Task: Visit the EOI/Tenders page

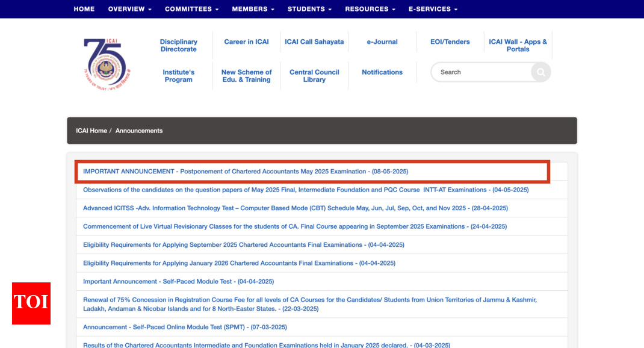Action: (450, 42)
